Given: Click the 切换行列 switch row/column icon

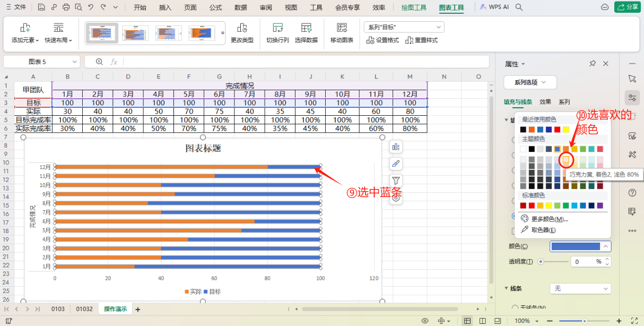Looking at the screenshot, I should click(277, 28).
